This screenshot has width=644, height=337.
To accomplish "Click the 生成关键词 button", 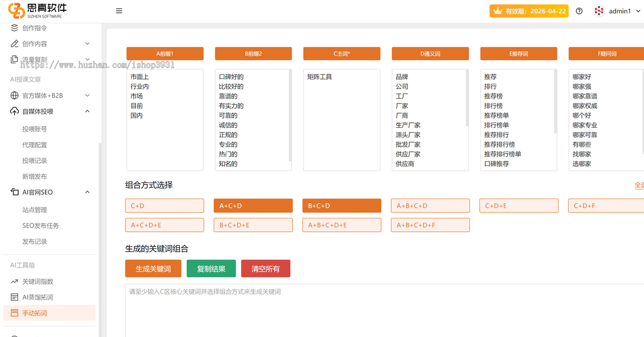I will [153, 269].
